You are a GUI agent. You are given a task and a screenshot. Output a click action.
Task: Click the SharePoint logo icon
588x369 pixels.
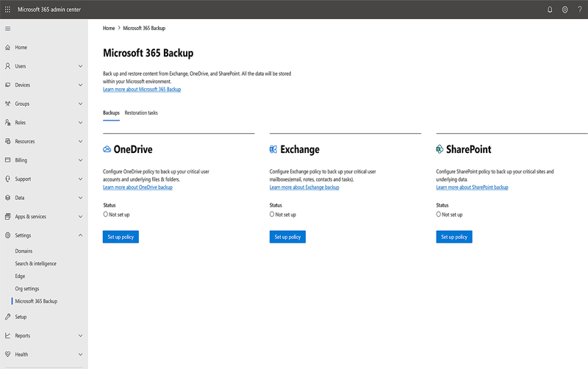pyautogui.click(x=440, y=149)
